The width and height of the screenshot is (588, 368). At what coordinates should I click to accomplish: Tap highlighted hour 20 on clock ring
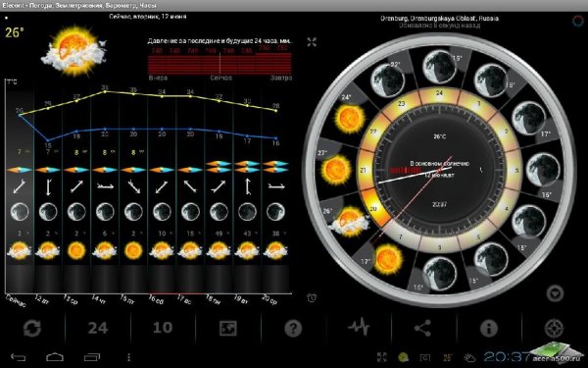pos(373,209)
